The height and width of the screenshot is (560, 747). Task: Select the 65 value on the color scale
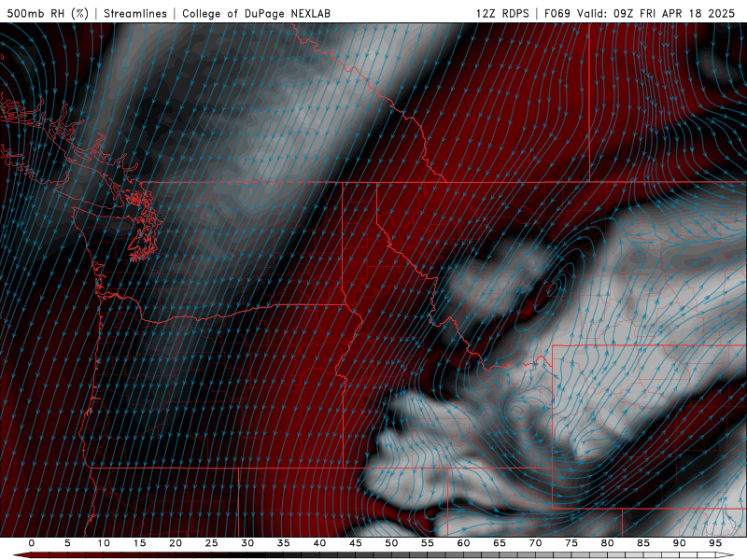500,543
